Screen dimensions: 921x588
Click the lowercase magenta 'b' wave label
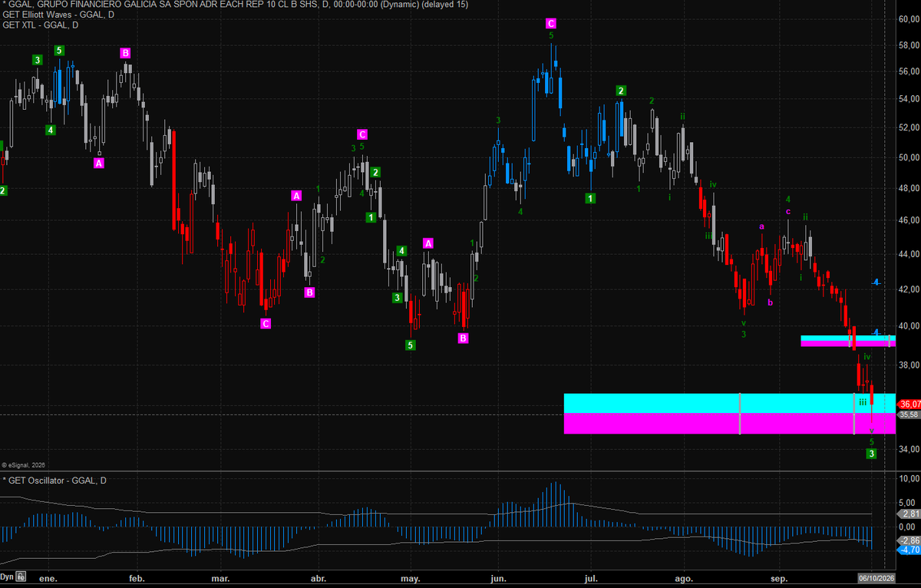(771, 302)
